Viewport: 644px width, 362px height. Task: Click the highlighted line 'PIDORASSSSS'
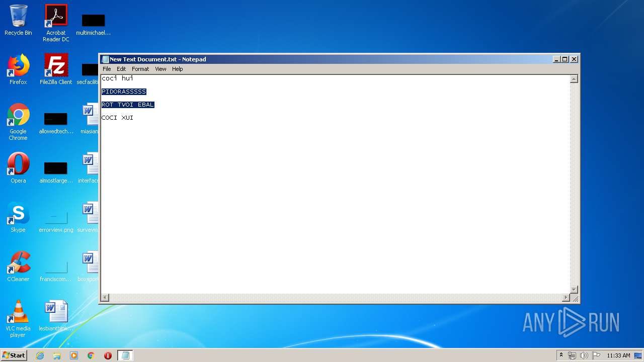(x=124, y=92)
